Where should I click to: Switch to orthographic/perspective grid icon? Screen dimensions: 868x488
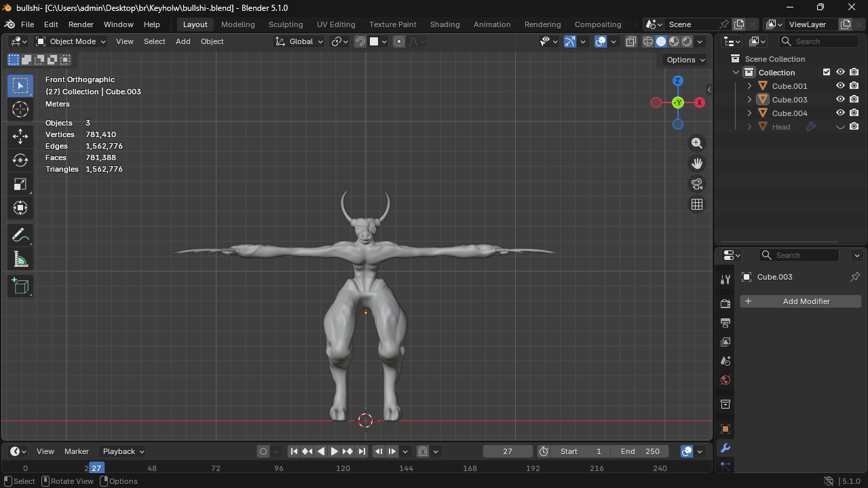[x=697, y=204]
